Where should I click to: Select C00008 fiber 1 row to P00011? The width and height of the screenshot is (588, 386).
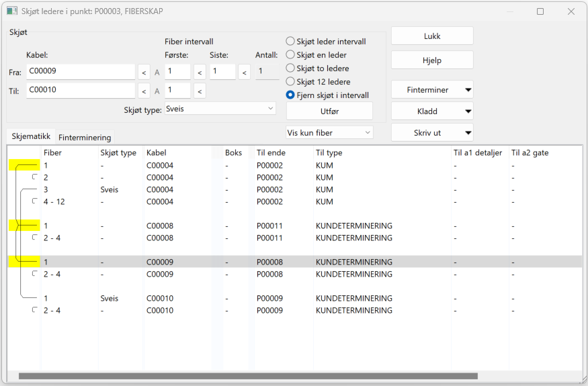(x=295, y=226)
